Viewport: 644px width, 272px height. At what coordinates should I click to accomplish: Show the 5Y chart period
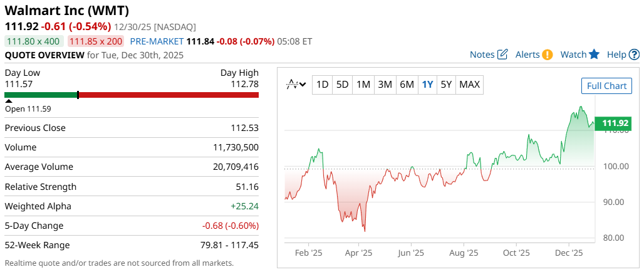pyautogui.click(x=446, y=85)
